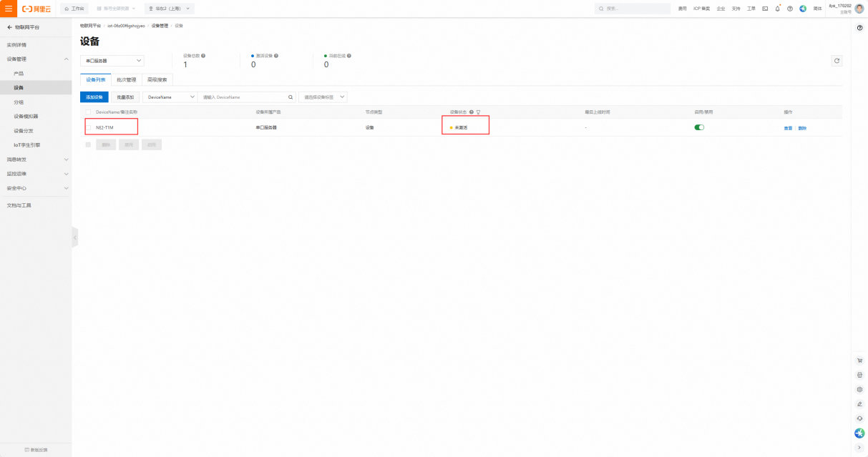Viewport: 868px width, 457px height.
Task: Click 查看 link for NE2-T1M
Action: point(788,128)
